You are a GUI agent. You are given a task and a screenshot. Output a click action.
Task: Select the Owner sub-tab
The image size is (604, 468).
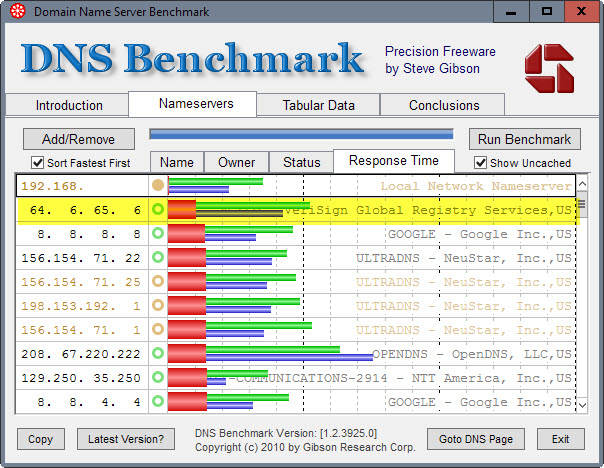pyautogui.click(x=237, y=162)
